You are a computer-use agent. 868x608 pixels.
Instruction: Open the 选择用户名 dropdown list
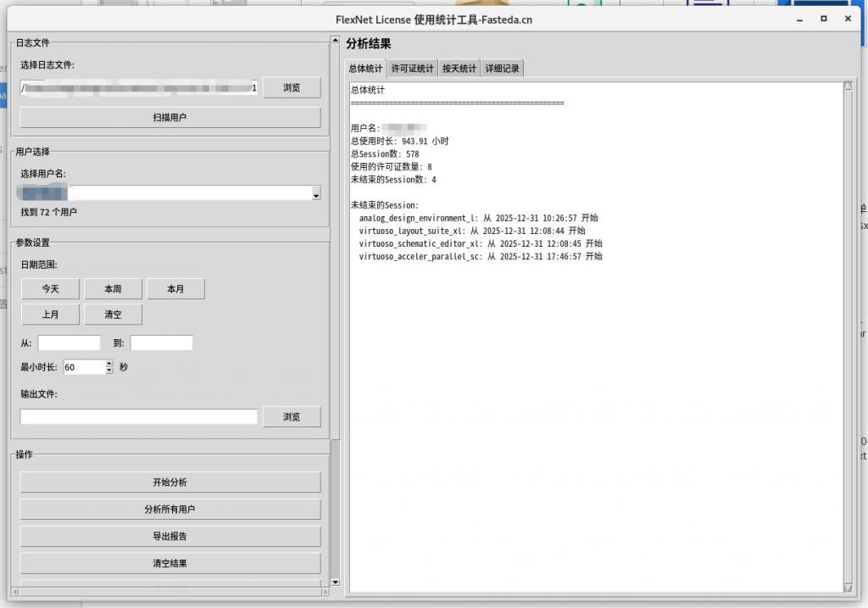(315, 193)
